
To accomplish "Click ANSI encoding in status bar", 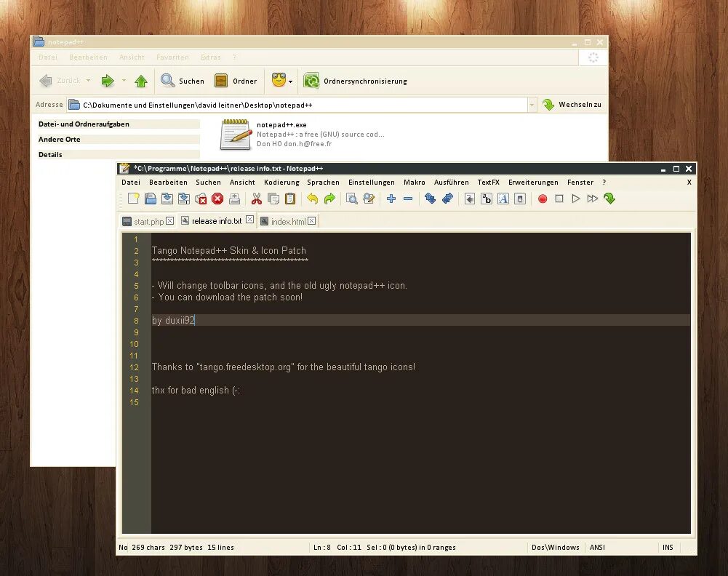I will click(x=597, y=548).
